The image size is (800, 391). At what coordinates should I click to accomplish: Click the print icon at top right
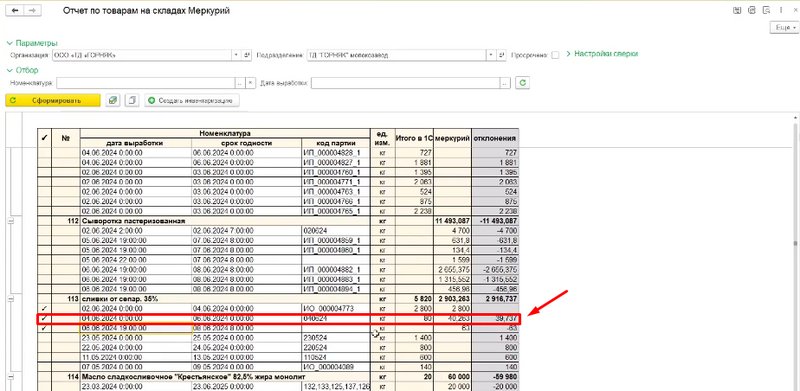click(752, 10)
